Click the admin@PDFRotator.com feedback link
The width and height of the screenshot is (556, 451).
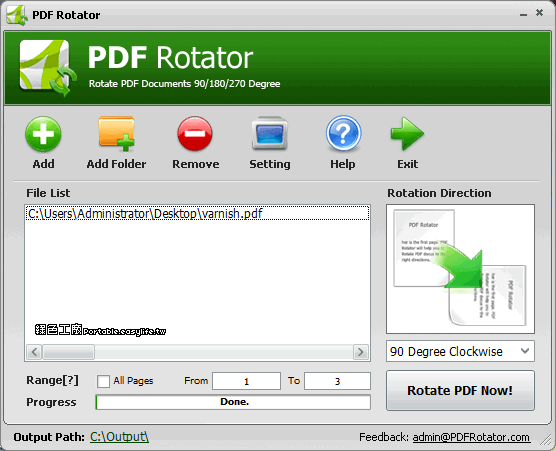click(471, 437)
